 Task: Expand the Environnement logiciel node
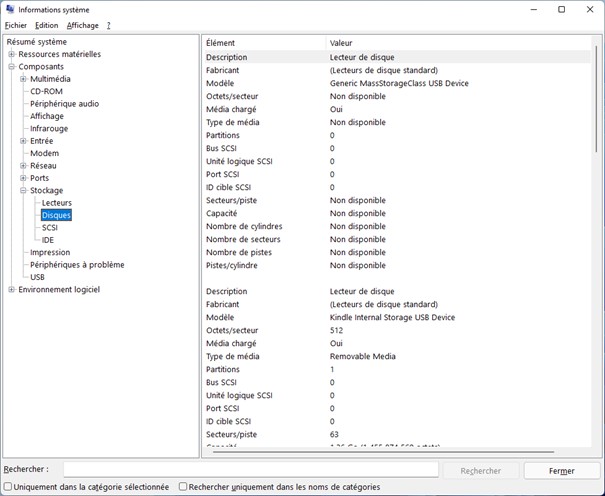coord(11,290)
